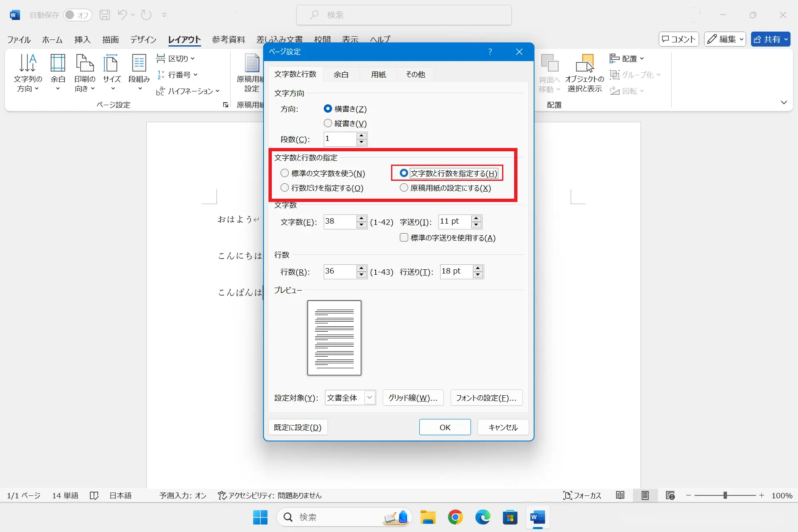Open Microsoft Store from taskbar
This screenshot has height=532, width=798.
(510, 517)
